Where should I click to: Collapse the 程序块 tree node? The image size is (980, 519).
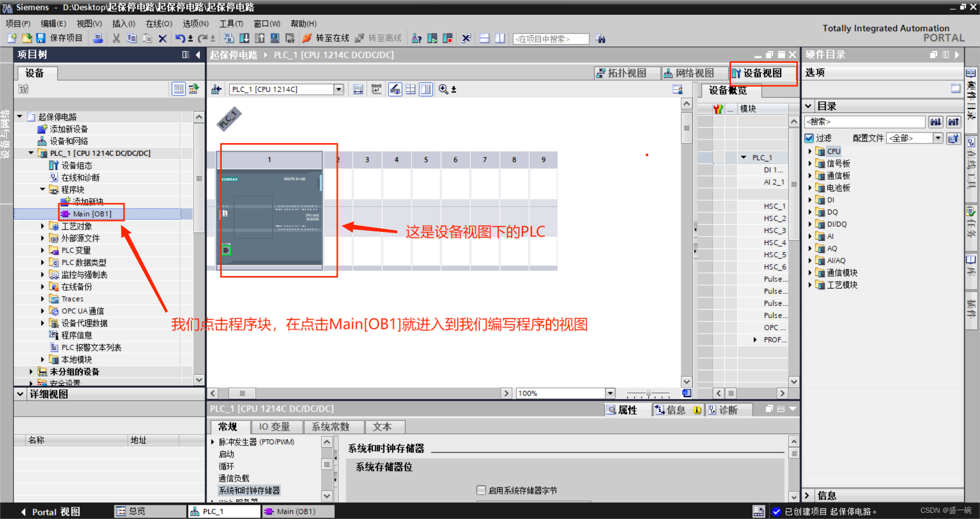[42, 190]
